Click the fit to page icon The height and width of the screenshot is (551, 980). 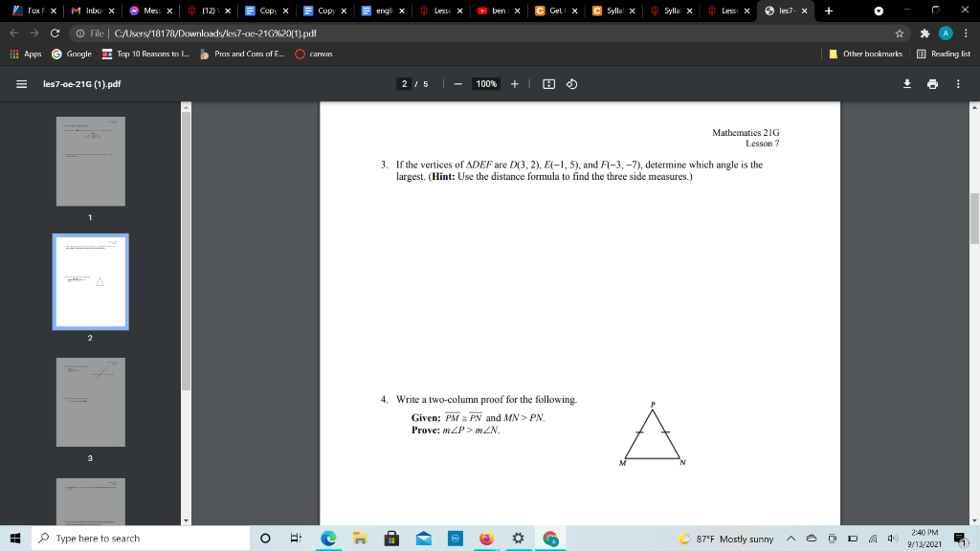(548, 84)
